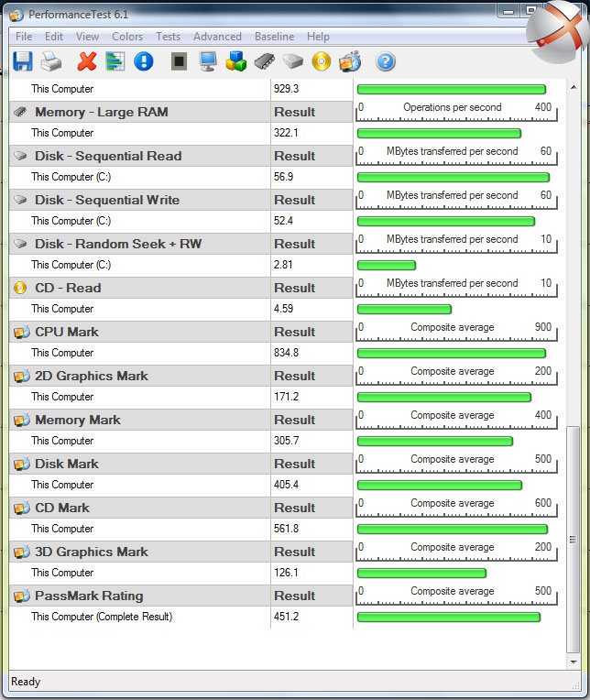Viewport: 590px width, 700px height.
Task: Run disk tests via hard drive icon
Action: (293, 61)
